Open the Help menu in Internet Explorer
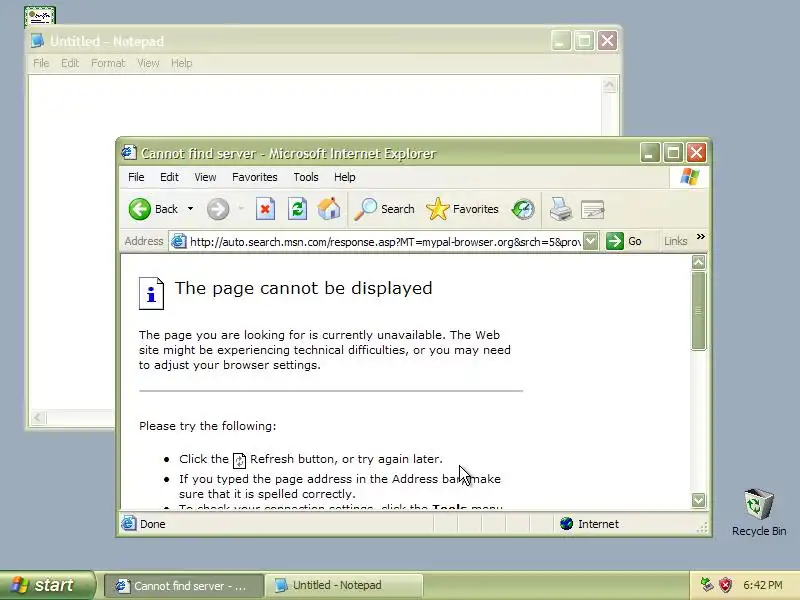Viewport: 800px width, 600px height. [345, 177]
